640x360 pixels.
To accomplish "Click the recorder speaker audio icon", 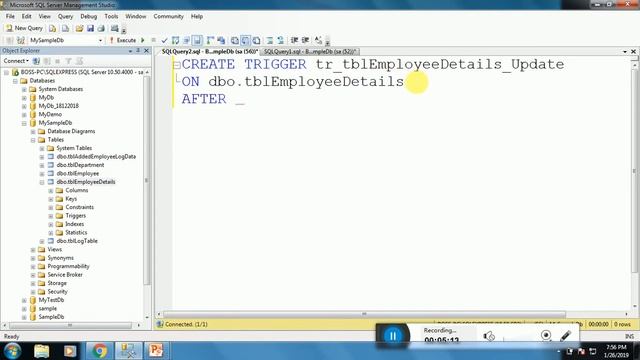I will coord(489,336).
